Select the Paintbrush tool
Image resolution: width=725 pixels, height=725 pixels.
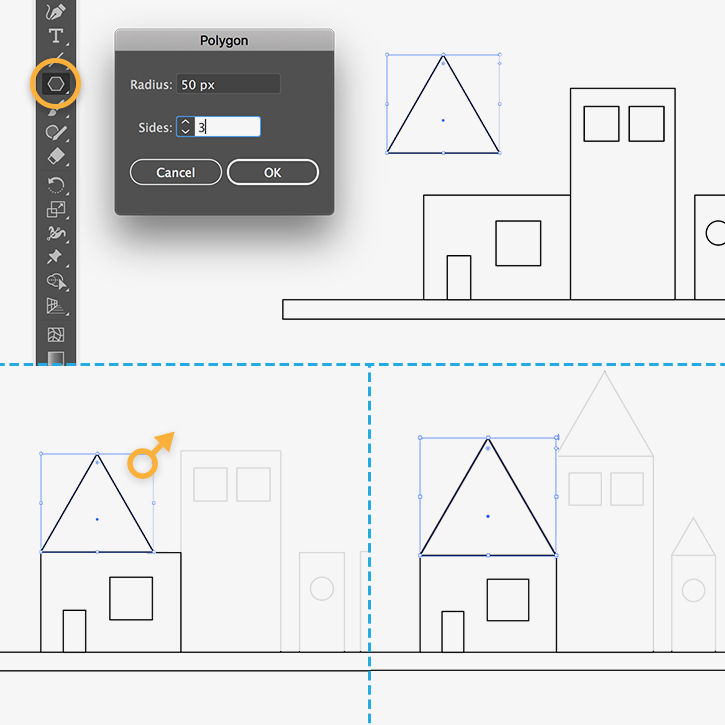(x=56, y=109)
